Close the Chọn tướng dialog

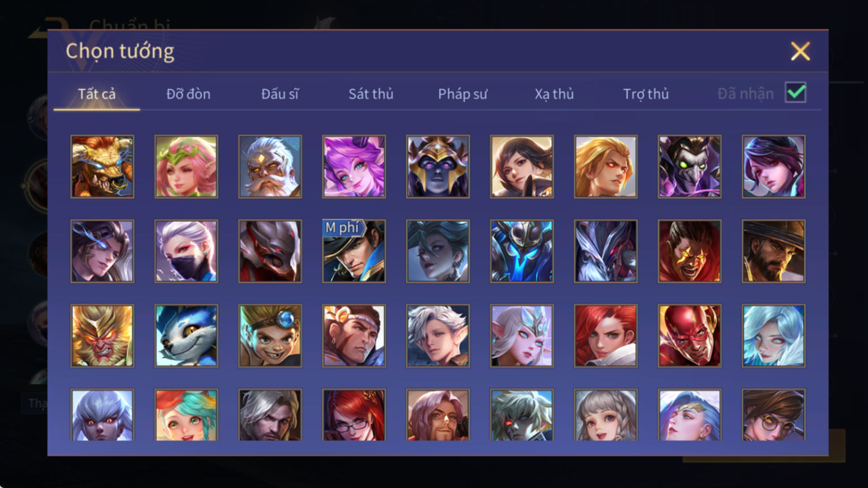[801, 52]
